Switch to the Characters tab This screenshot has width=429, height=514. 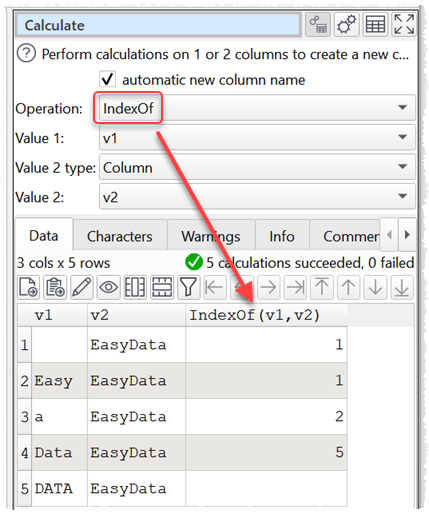[x=120, y=236]
